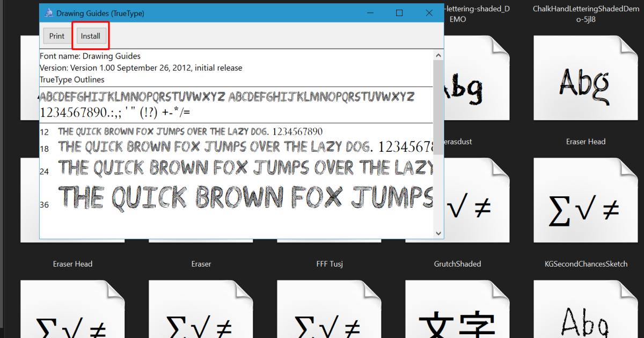Viewport: 644px width, 338px height.
Task: Print a preview of the Drawing Guides font
Action: click(x=56, y=36)
